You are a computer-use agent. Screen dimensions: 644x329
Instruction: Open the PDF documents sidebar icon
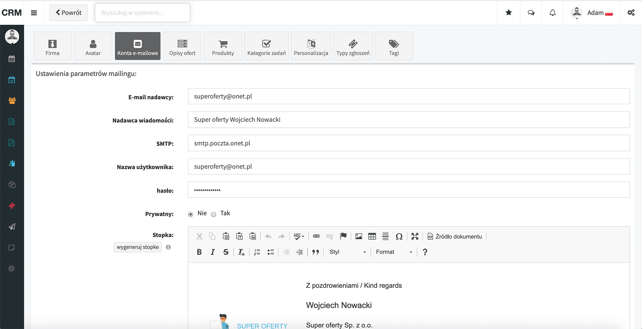[x=12, y=143]
